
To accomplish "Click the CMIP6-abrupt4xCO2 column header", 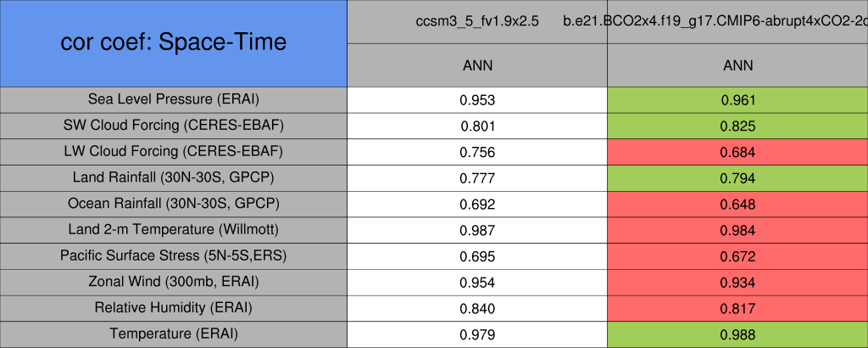I will click(x=736, y=21).
